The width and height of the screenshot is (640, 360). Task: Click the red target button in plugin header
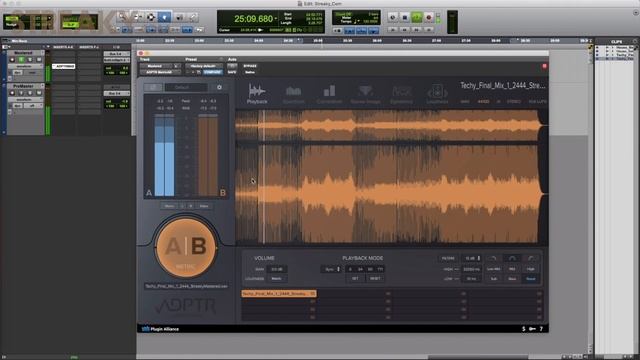point(544,66)
